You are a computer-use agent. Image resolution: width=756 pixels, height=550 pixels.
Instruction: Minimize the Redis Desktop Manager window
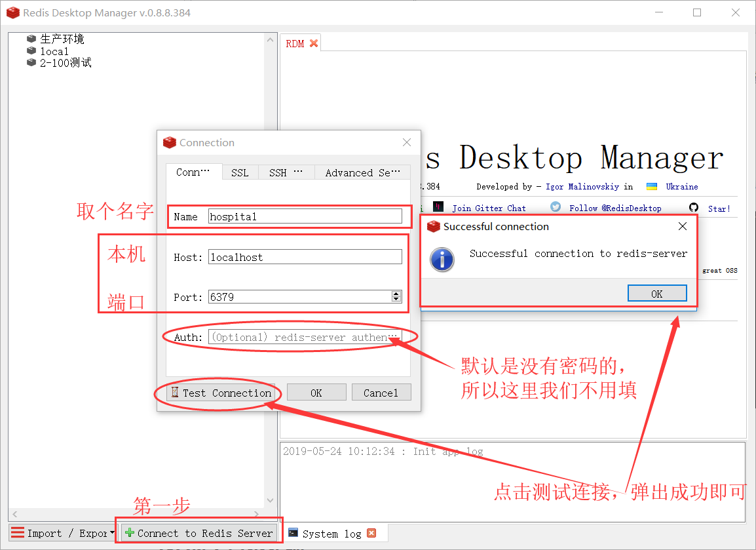click(x=659, y=12)
